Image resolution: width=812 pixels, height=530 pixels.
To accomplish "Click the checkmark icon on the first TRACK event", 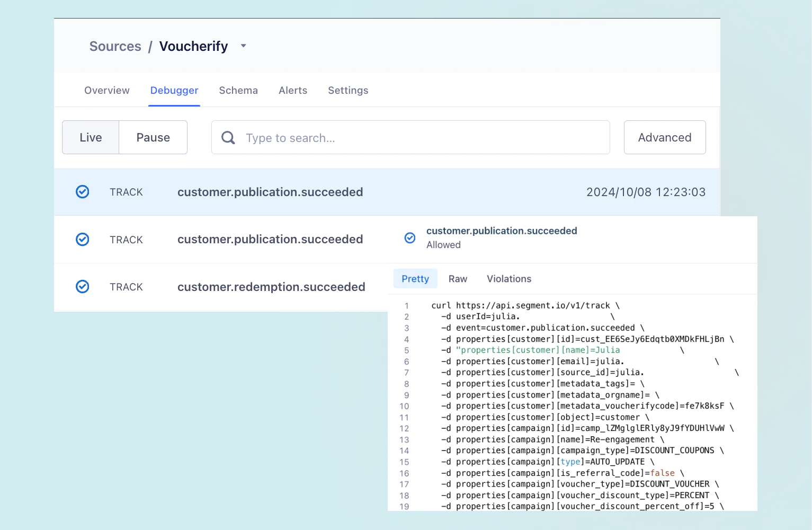I will click(82, 192).
